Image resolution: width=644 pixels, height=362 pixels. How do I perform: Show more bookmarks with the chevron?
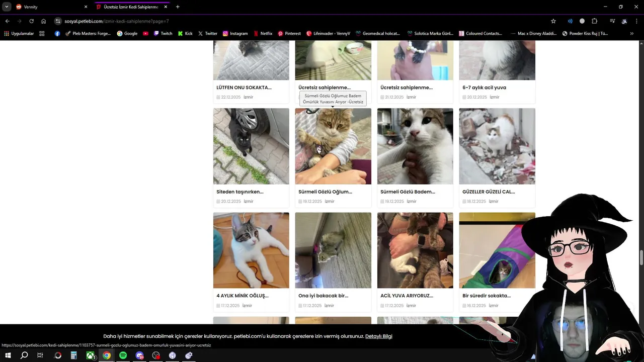(632, 34)
